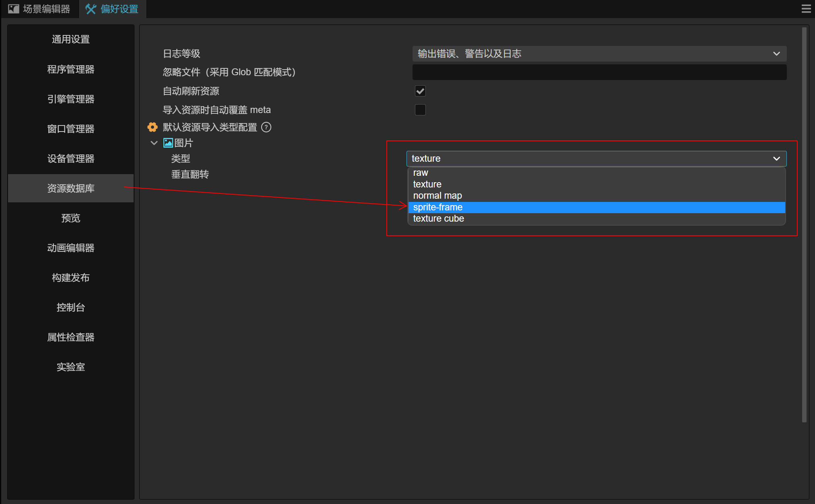Open 属性检查器 in sidebar

(71, 337)
